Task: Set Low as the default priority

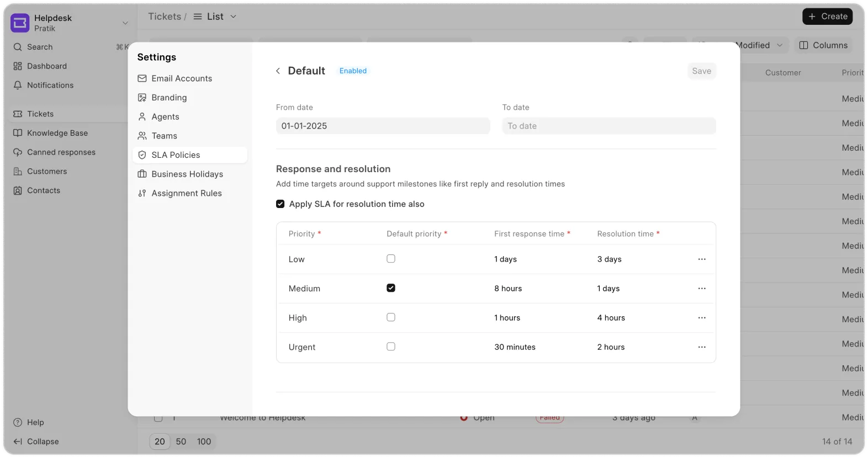Action: point(391,259)
